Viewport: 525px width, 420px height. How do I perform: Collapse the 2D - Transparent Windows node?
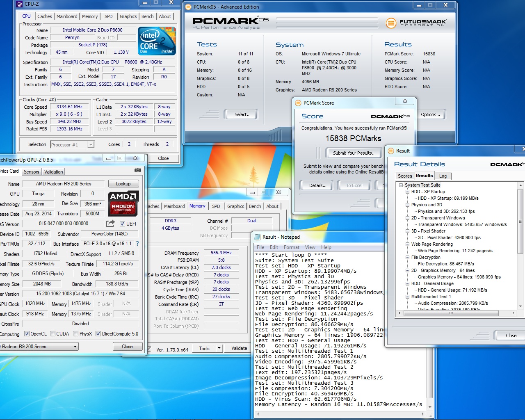[407, 218]
